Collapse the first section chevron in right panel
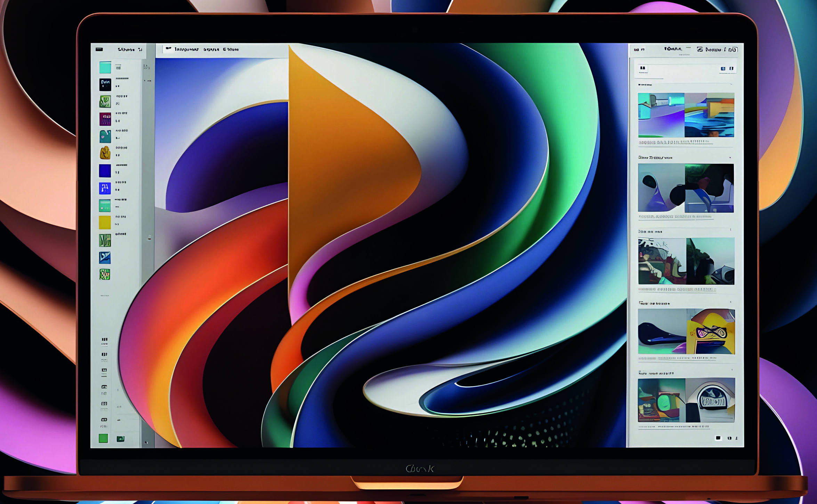Viewport: 817px width, 504px height. [x=731, y=84]
